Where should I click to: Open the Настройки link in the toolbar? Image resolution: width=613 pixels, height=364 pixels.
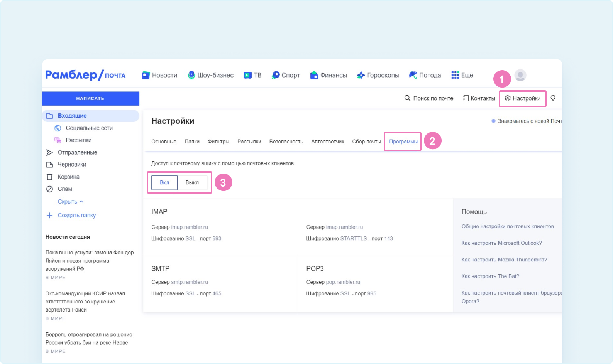click(527, 98)
